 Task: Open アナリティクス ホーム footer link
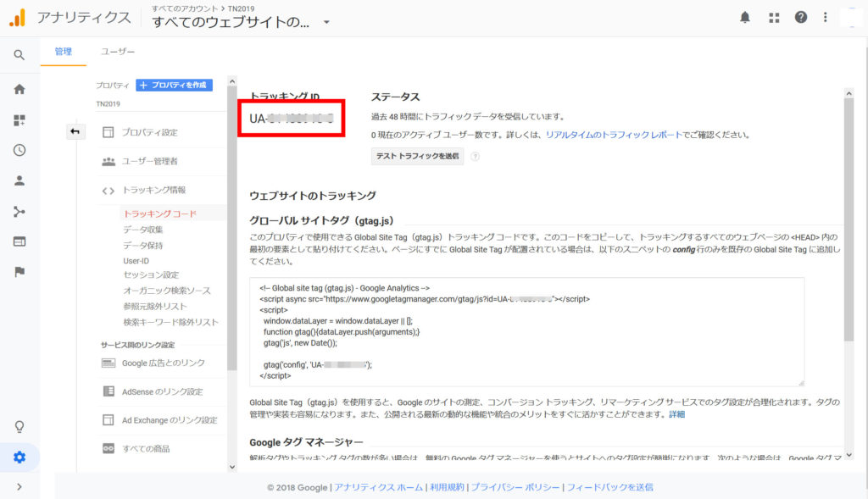pyautogui.click(x=379, y=487)
